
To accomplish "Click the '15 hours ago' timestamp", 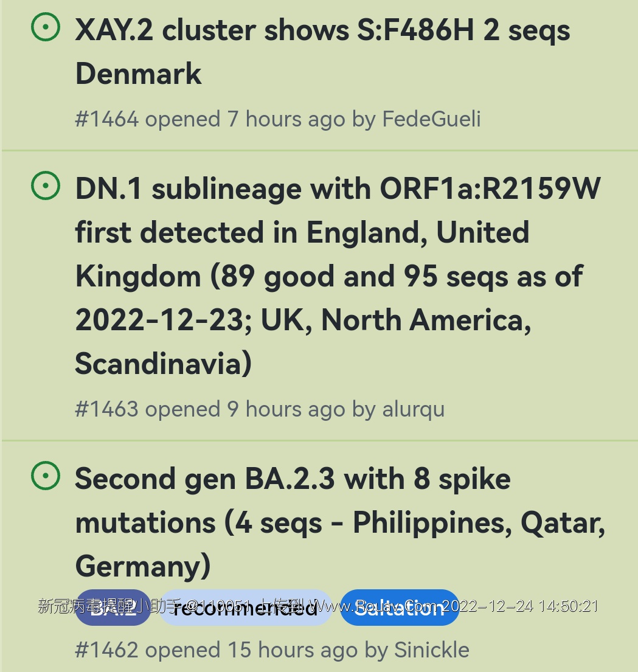I will 292,650.
